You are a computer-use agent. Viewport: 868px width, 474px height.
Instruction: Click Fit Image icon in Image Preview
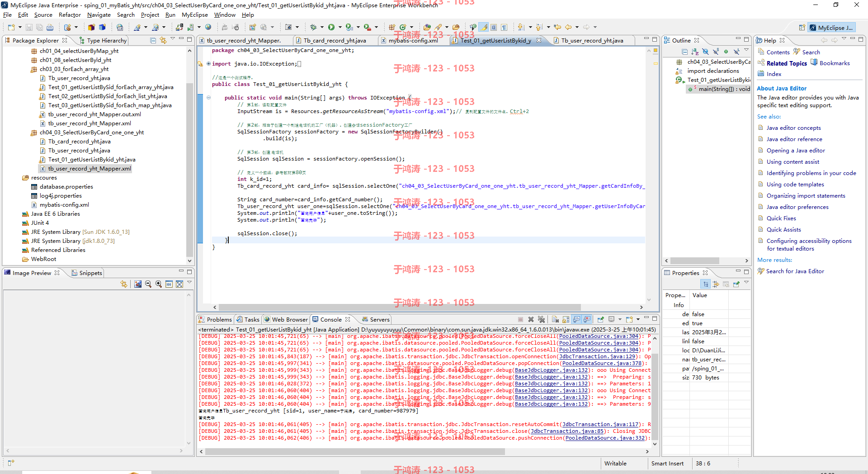tap(179, 284)
